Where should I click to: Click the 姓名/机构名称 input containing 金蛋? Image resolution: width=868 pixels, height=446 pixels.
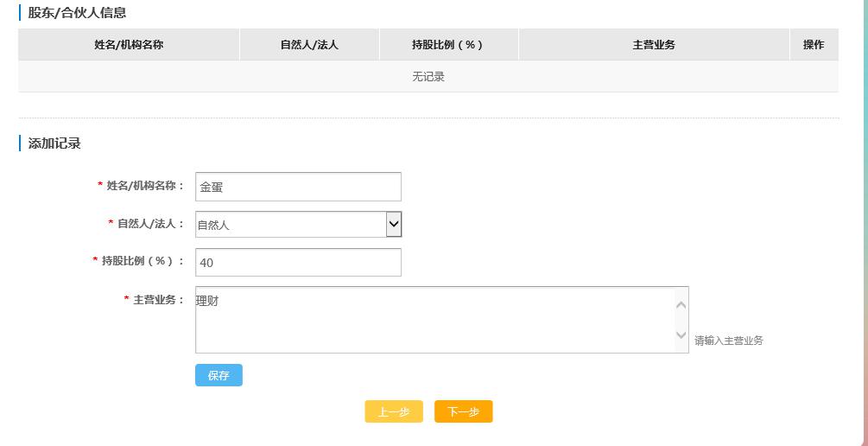pyautogui.click(x=298, y=187)
